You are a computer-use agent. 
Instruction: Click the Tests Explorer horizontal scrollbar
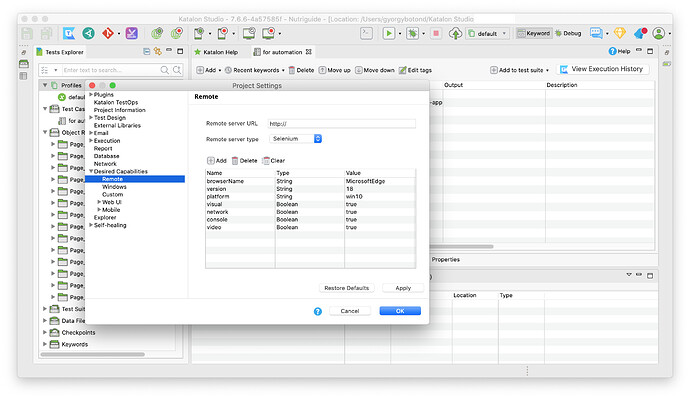(92, 354)
